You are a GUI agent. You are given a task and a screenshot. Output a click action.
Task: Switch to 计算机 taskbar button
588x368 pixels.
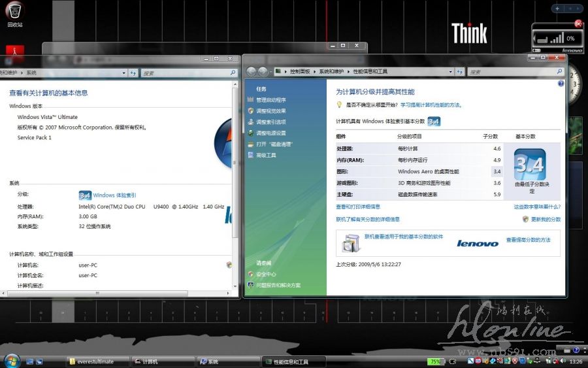[x=163, y=361]
